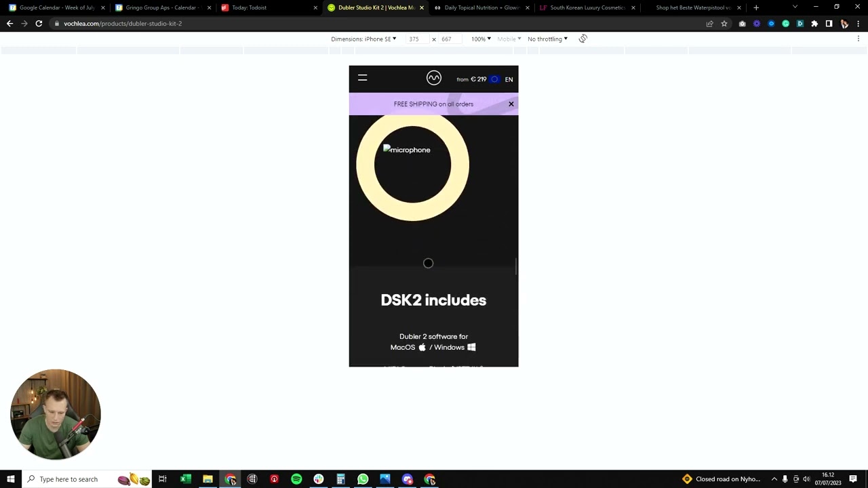
Task: Open the Dimensions: iPhone SE device dropdown
Action: pyautogui.click(x=363, y=39)
